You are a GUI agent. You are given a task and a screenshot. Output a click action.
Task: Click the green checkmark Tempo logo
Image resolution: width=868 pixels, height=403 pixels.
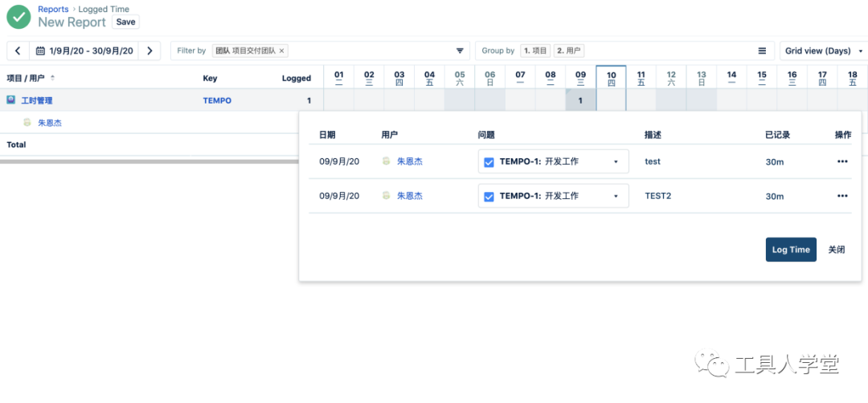click(x=18, y=17)
